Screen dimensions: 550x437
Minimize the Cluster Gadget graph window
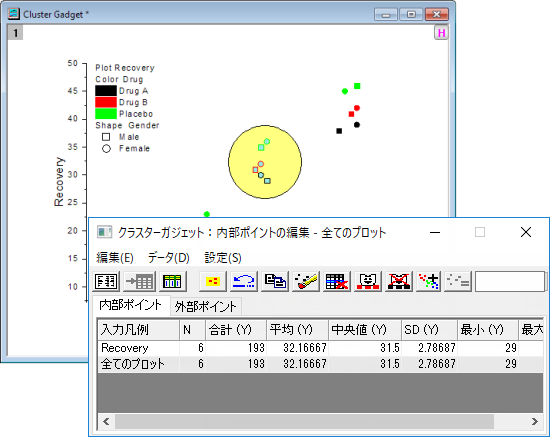tap(386, 14)
